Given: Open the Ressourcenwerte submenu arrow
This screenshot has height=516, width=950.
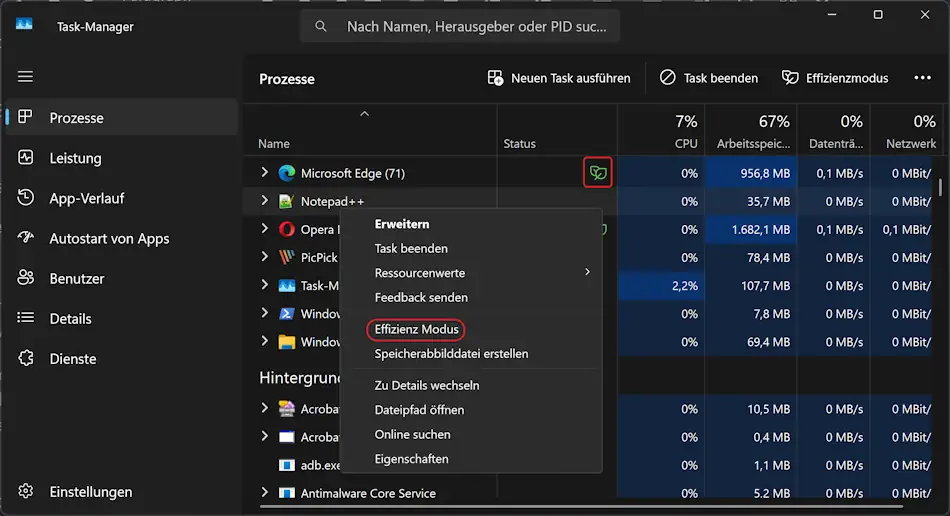Looking at the screenshot, I should tap(587, 272).
